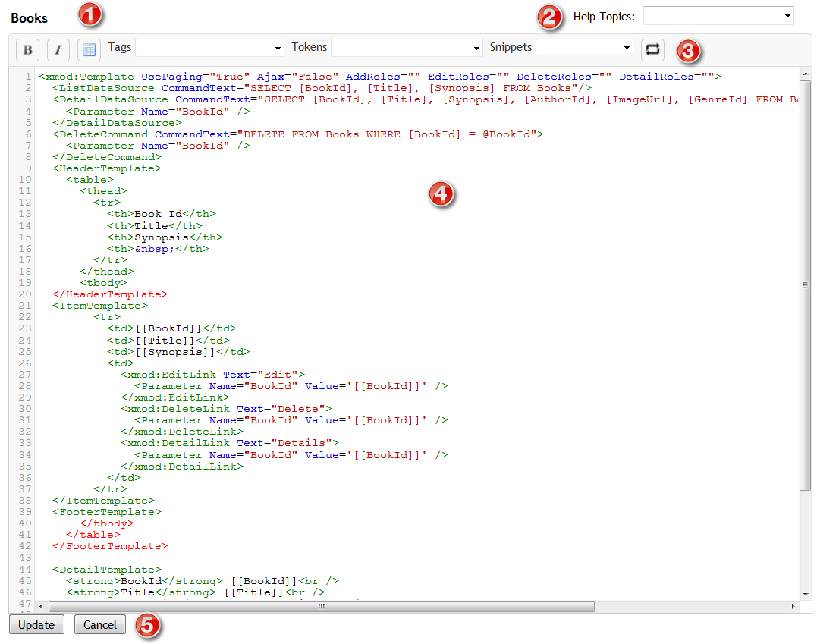Click the [[Synopsis]] token cell
The width and height of the screenshot is (817, 644).
175,352
